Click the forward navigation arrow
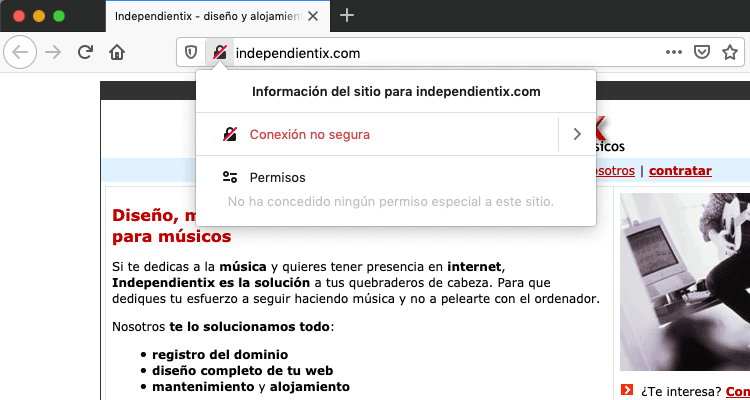The image size is (750, 400). click(53, 52)
